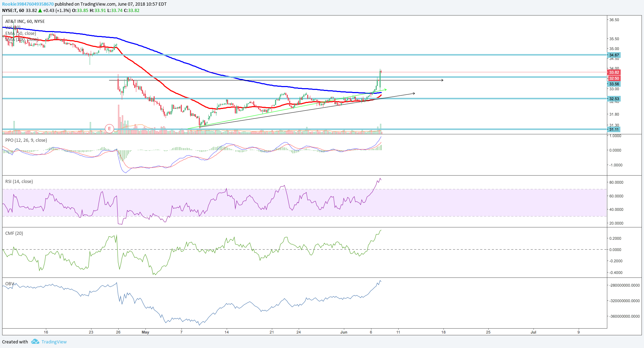Click the EMA (50, close) legend
The height and width of the screenshot is (348, 644).
(x=20, y=33)
